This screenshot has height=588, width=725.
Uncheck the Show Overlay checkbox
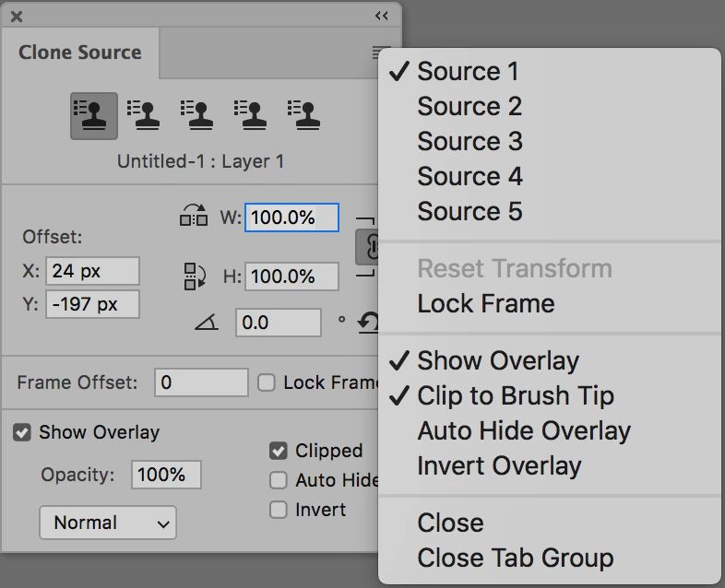pos(22,432)
